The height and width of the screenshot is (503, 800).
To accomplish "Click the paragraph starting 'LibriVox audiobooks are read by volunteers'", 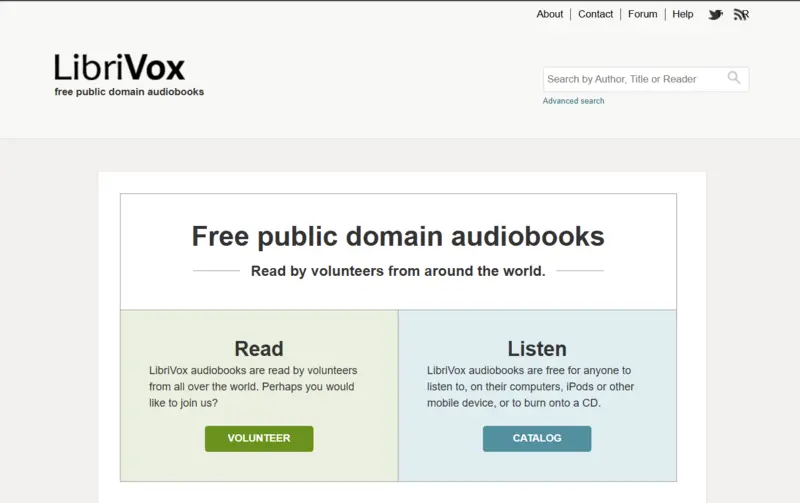I will click(x=253, y=387).
